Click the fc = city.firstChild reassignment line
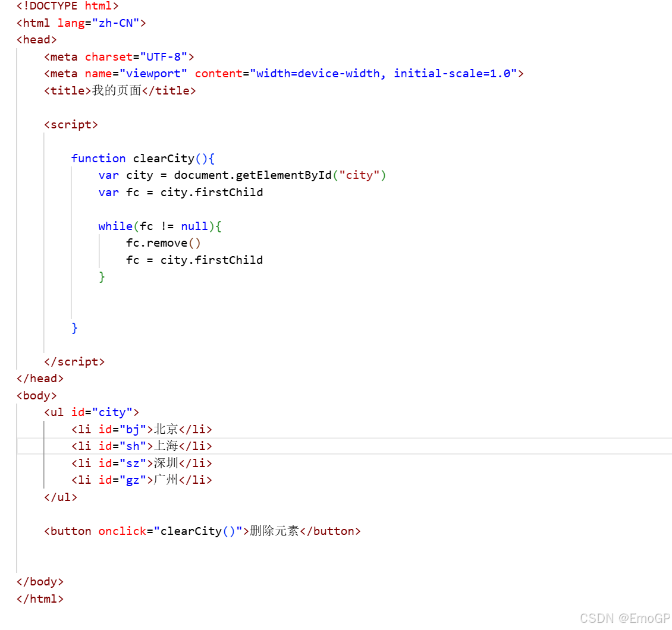Image resolution: width=672 pixels, height=630 pixels. 194,260
